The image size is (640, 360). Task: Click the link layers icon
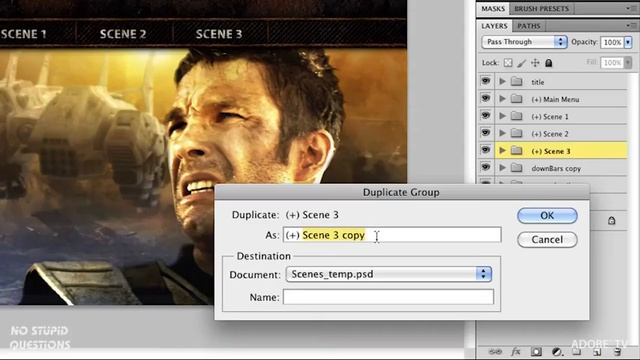496,351
